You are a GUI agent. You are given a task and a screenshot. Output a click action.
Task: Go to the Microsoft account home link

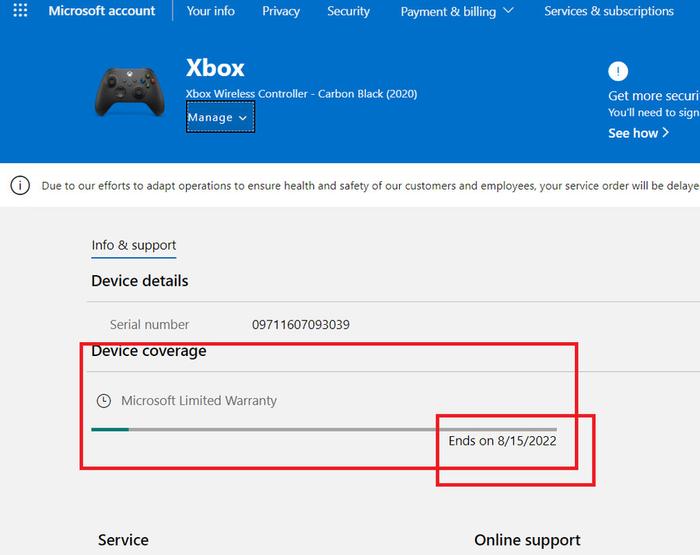click(102, 11)
